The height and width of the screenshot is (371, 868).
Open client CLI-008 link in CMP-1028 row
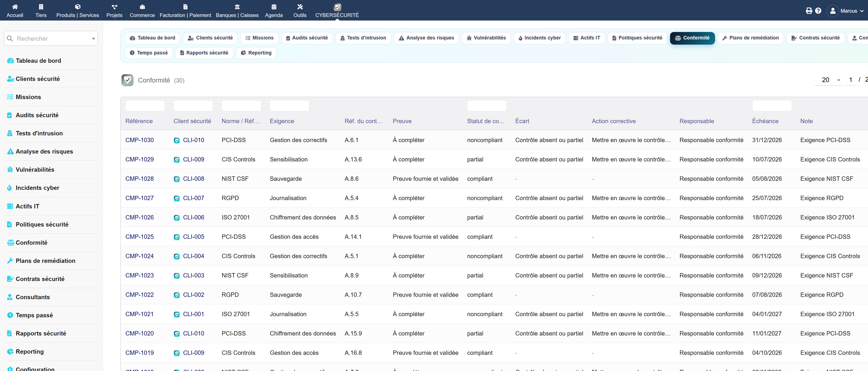pyautogui.click(x=193, y=179)
